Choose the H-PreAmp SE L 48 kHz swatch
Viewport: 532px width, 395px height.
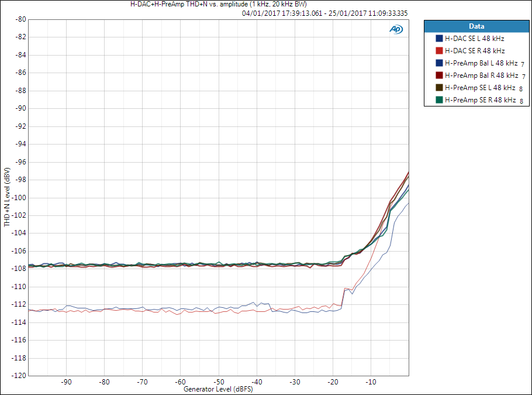440,88
